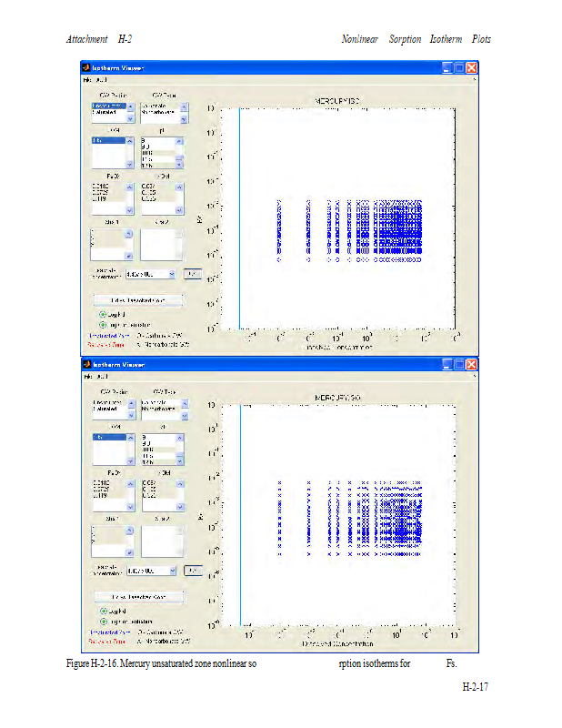The image size is (562, 728).
Task: Maximize the top Isotherm Viewer window
Action: (x=459, y=67)
